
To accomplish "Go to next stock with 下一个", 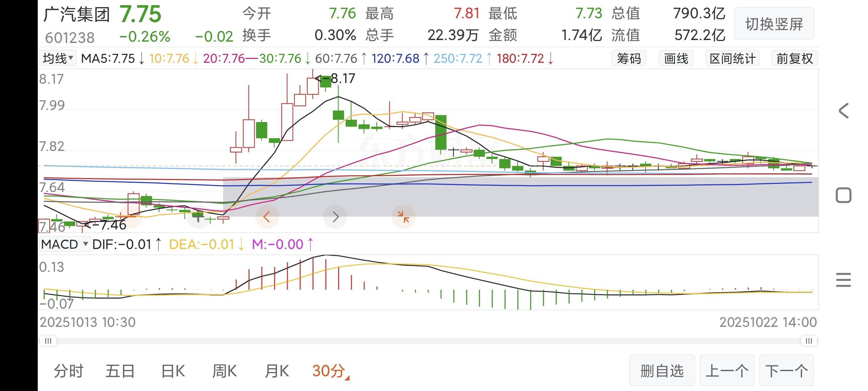I will tap(786, 370).
